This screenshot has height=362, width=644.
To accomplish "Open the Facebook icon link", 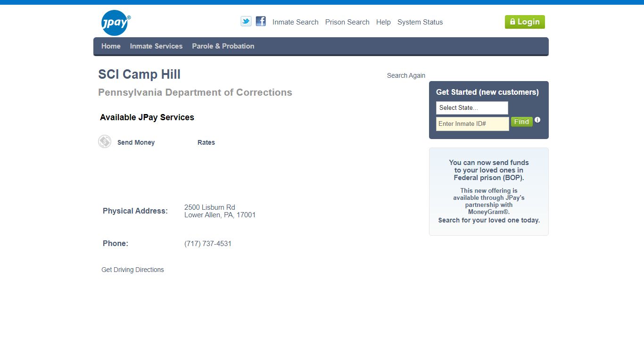I will point(261,21).
